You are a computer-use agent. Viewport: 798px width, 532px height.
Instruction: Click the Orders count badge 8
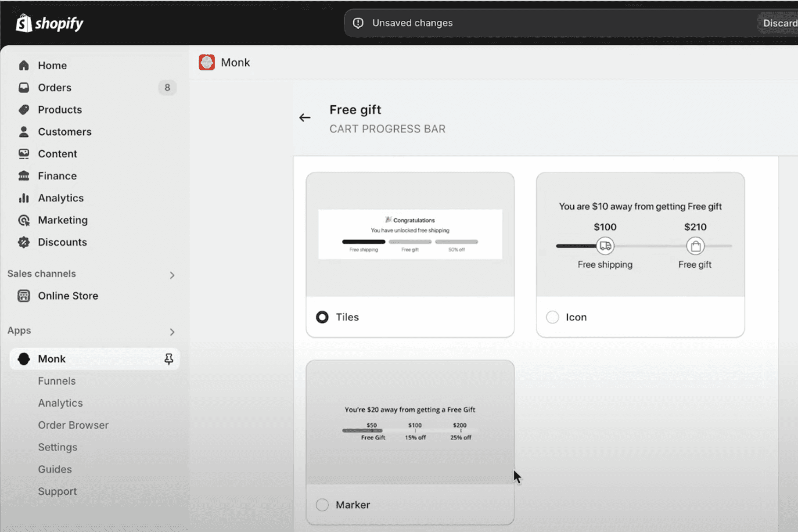pyautogui.click(x=167, y=87)
